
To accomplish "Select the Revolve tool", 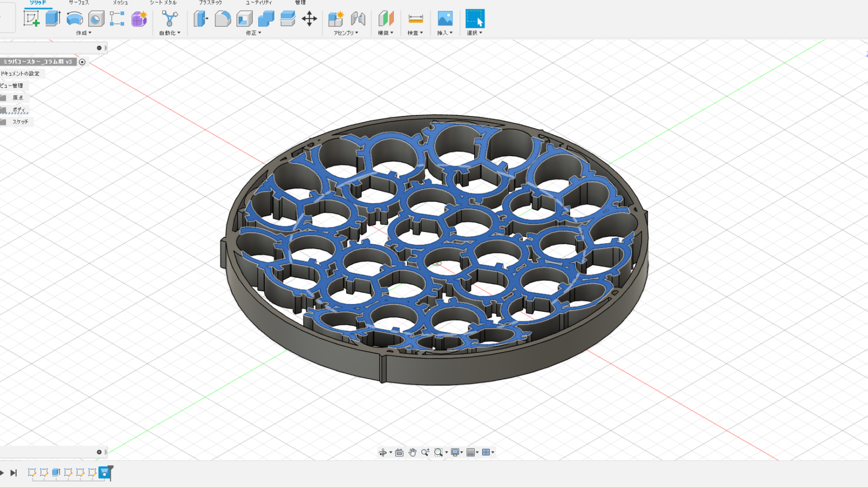I will coord(74,19).
